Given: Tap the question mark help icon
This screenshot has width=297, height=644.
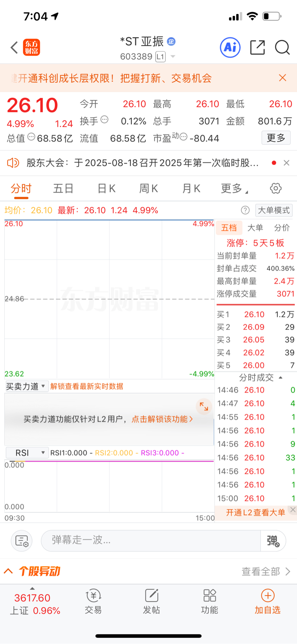Looking at the screenshot, I should tap(245, 210).
